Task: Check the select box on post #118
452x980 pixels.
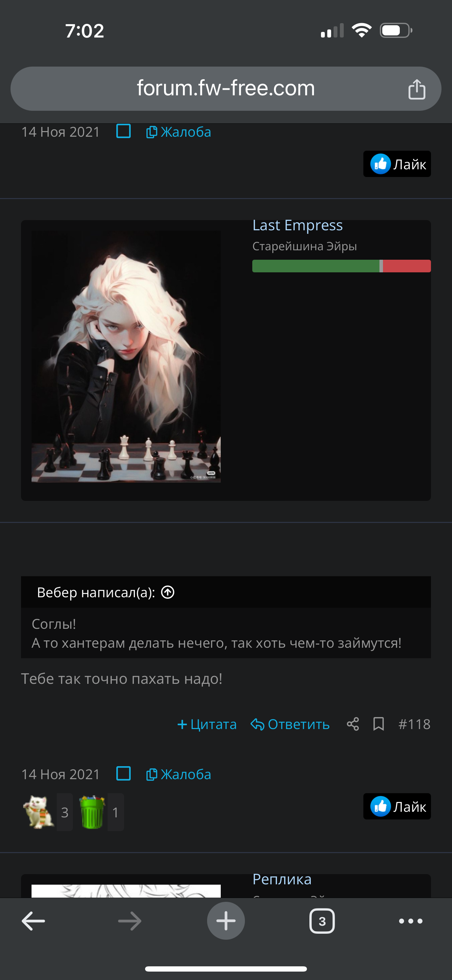Action: click(123, 774)
